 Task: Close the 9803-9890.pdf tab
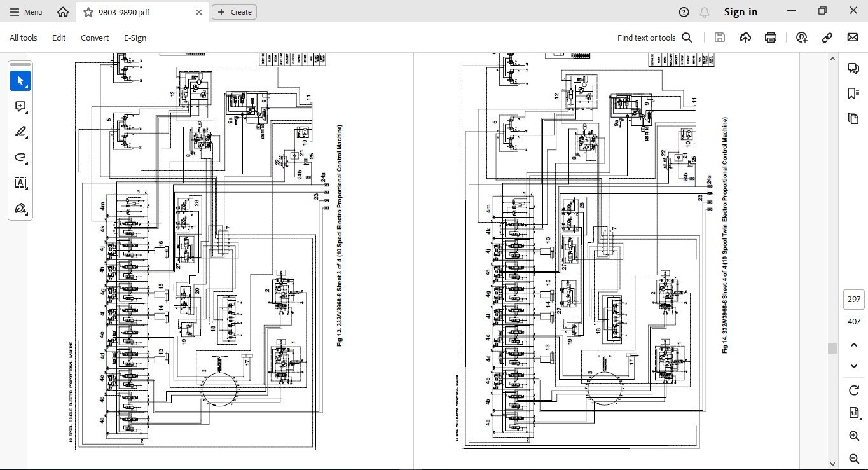[x=199, y=11]
